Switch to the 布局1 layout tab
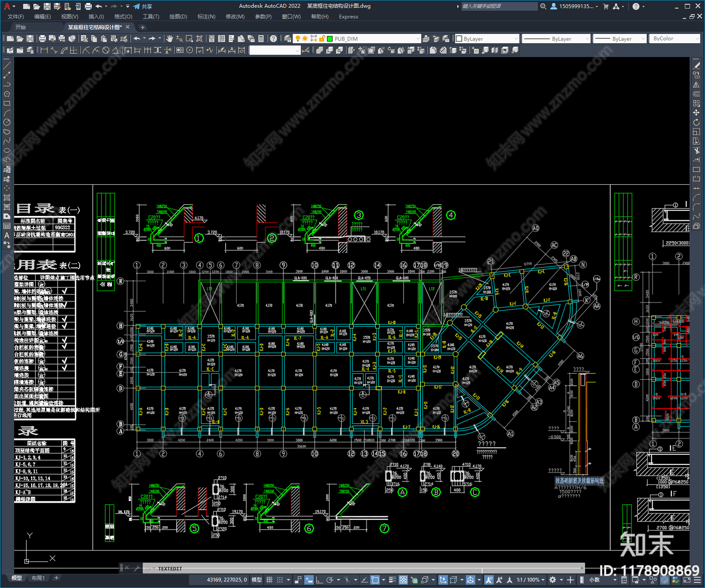705x588 pixels. [x=38, y=578]
